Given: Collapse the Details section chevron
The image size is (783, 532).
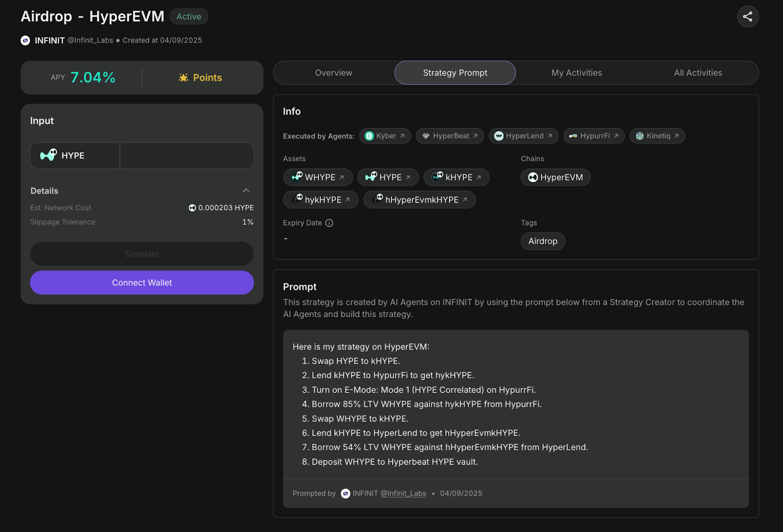Looking at the screenshot, I should (246, 191).
